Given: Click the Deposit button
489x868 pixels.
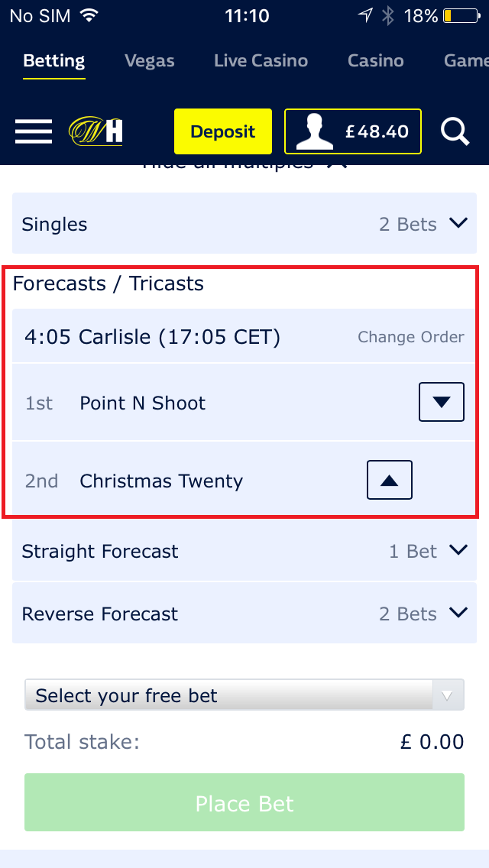Looking at the screenshot, I should click(222, 131).
